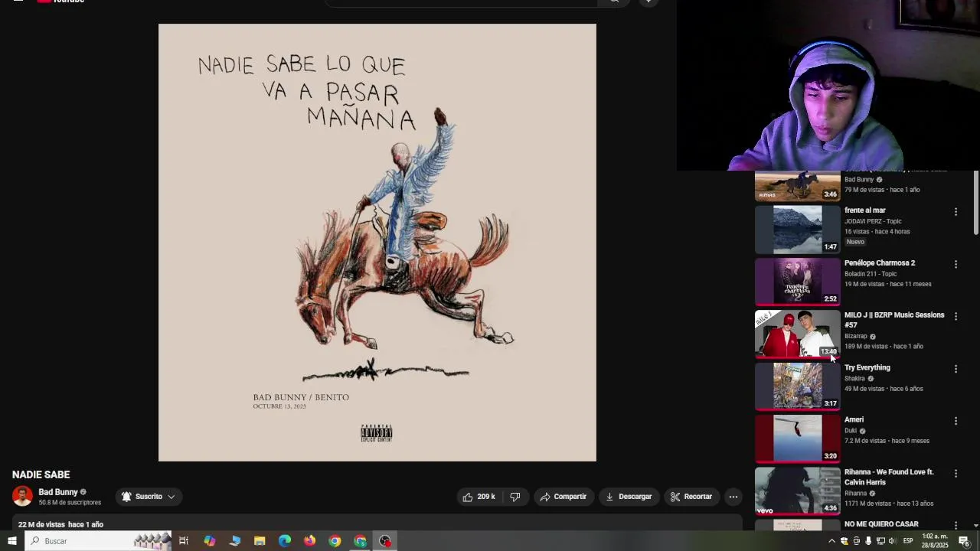Click MILO J || BZRP Music Sessions #57 title

click(x=894, y=320)
